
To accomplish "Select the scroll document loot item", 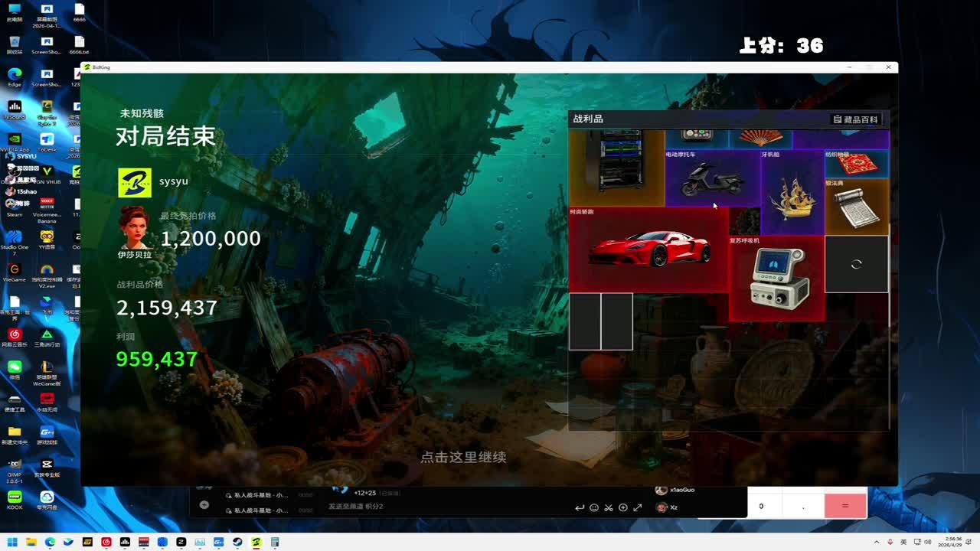I will (856, 207).
